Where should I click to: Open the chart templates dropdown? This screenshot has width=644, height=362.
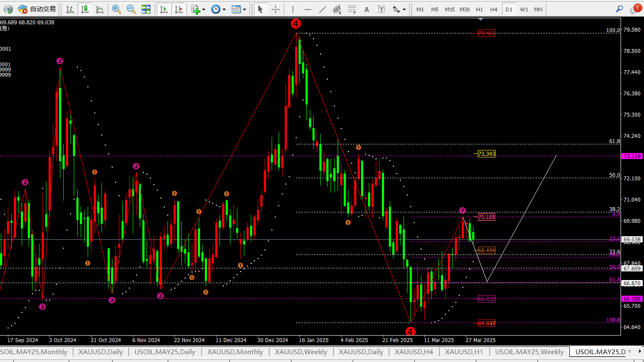[239, 9]
